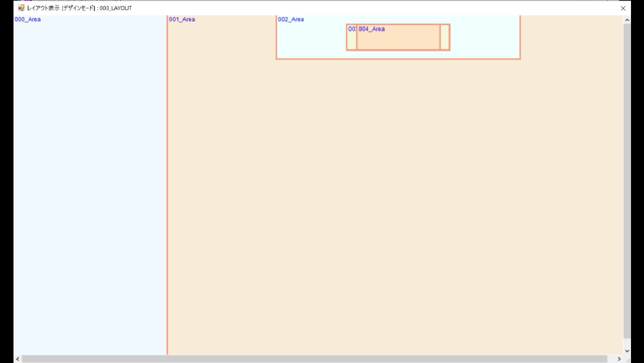This screenshot has width=644, height=363.
Task: Click the down arrow of vertical scrollbar
Action: 627,351
